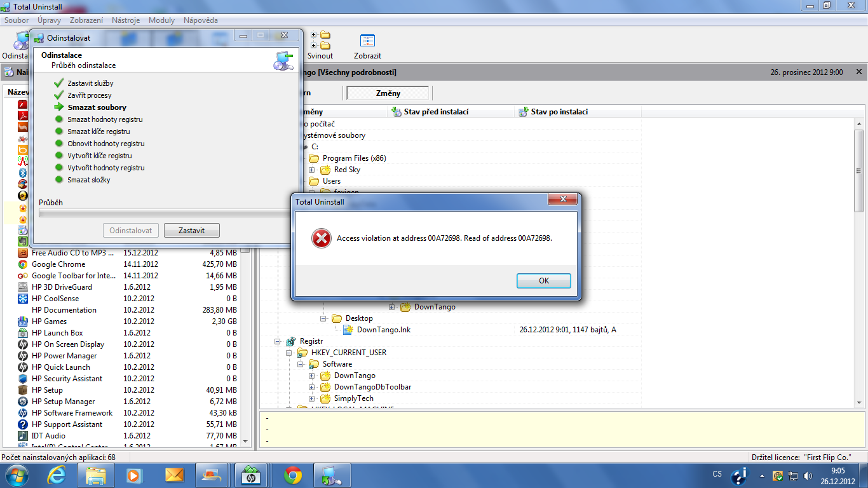
Task: Open Windows Media Player from the taskbar
Action: 134,475
